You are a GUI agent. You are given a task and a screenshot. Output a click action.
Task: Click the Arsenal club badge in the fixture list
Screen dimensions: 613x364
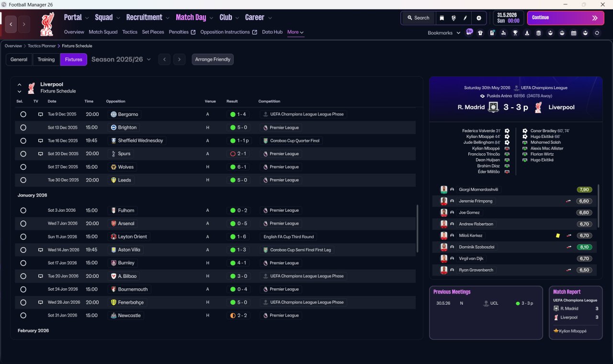tap(114, 224)
